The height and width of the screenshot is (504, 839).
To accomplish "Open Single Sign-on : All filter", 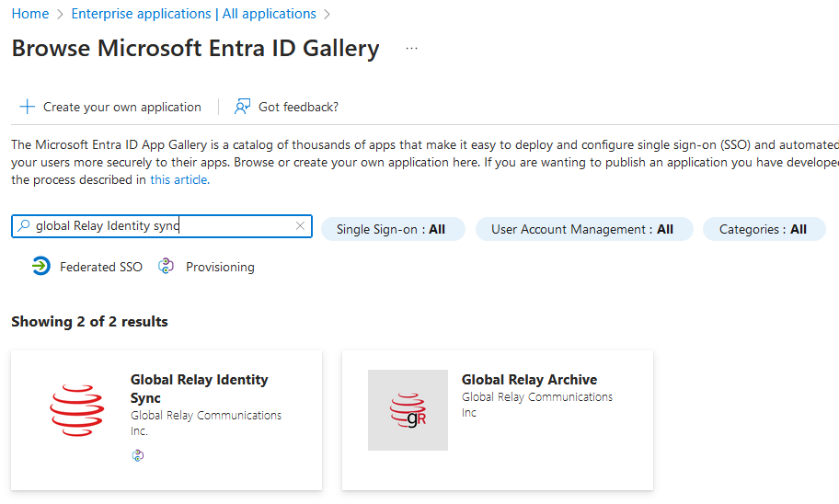I will (x=393, y=229).
